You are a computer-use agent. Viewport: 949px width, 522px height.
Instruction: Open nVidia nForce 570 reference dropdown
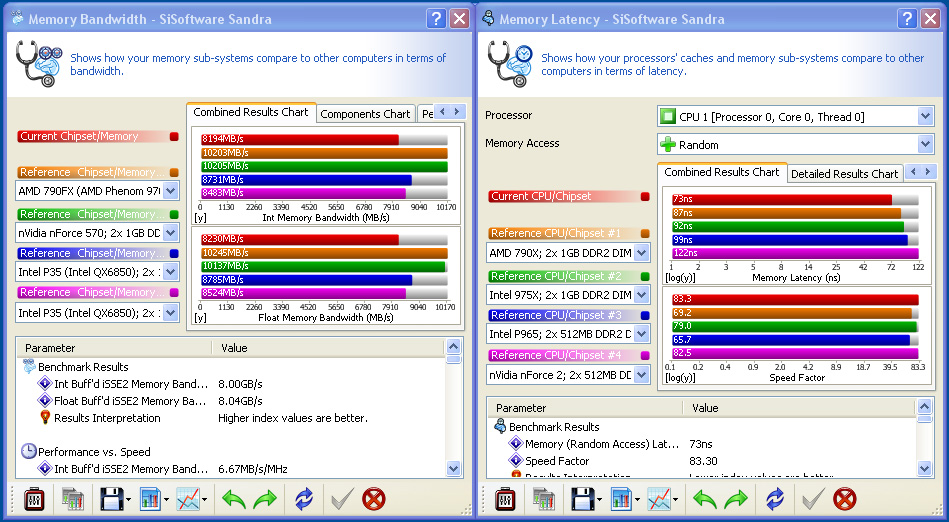tap(171, 233)
